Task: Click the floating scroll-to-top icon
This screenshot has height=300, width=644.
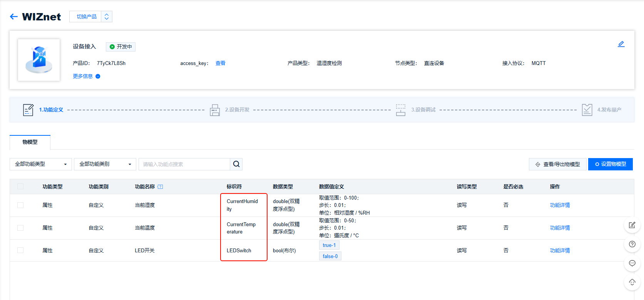Action: click(632, 282)
